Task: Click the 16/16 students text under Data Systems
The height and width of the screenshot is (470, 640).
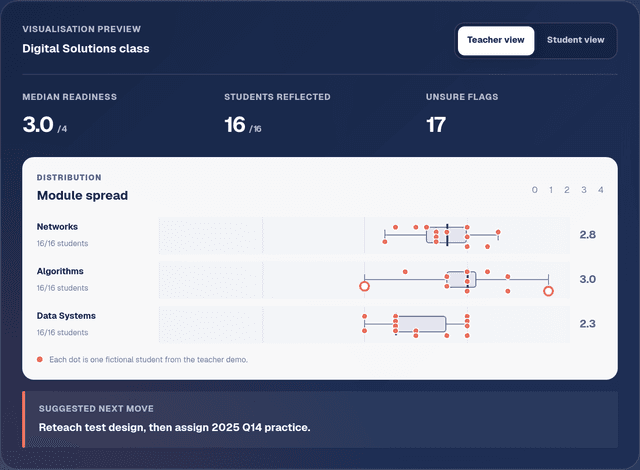Action: (x=62, y=333)
